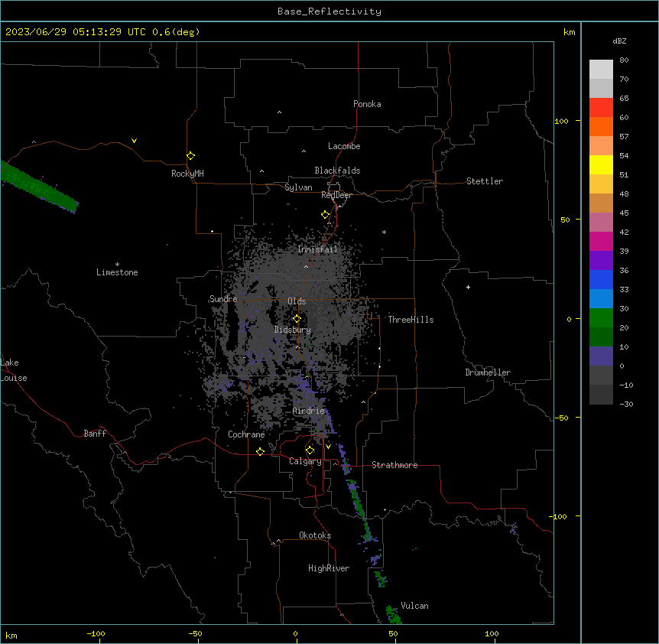
Task: Click the Strathmore label
Action: pos(394,465)
